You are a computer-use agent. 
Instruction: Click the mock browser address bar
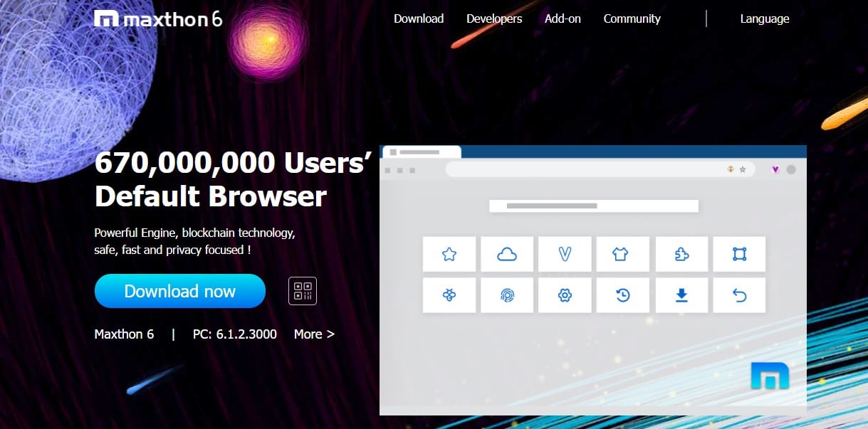coord(599,169)
